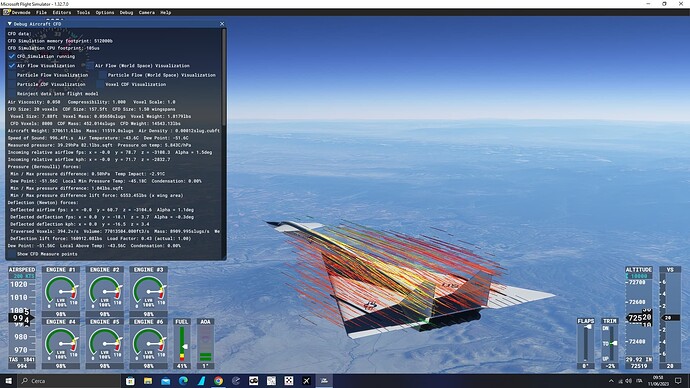Open the Help menu
Image resolution: width=690 pixels, height=388 pixels.
click(165, 12)
